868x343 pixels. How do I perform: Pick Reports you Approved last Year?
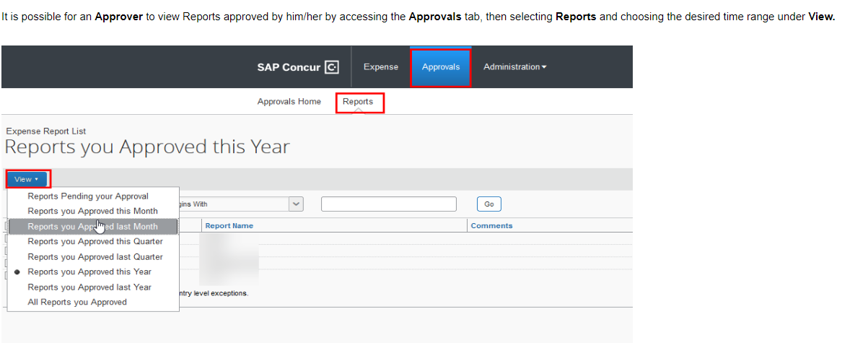pos(89,287)
